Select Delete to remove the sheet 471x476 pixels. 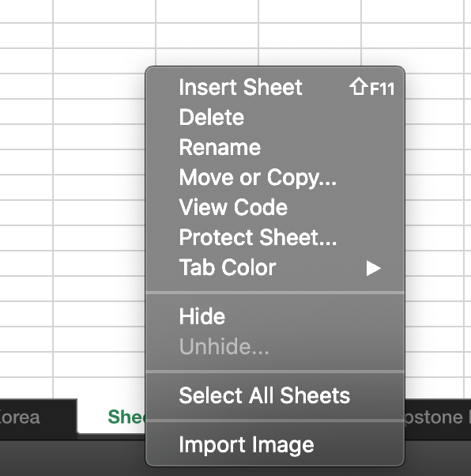coord(275,118)
